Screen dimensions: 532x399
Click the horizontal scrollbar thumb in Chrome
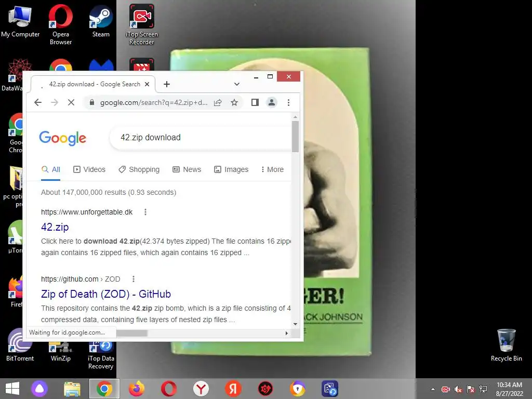point(131,333)
